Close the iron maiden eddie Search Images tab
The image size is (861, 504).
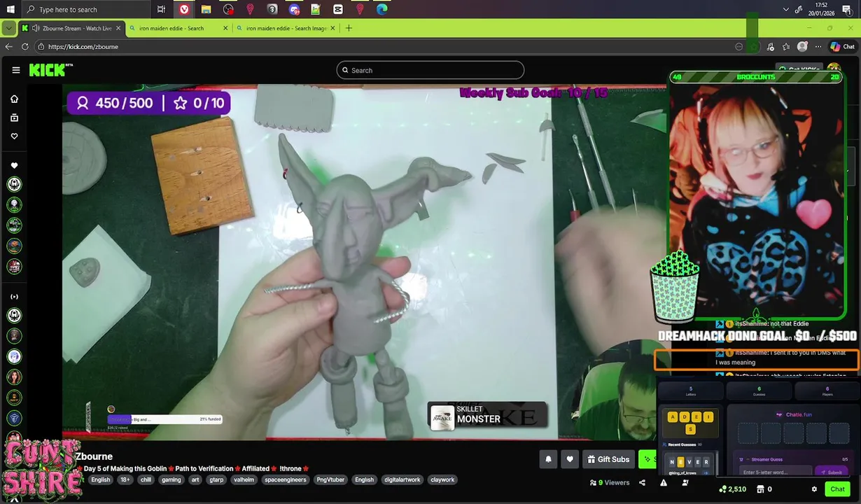point(332,28)
